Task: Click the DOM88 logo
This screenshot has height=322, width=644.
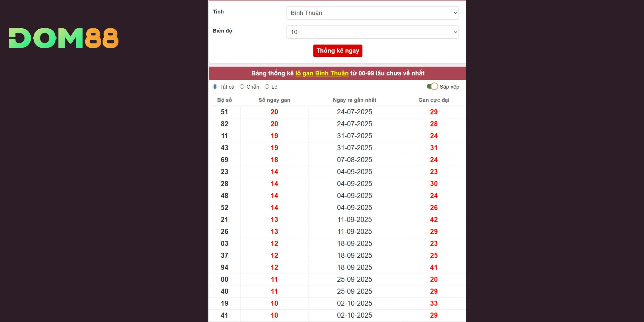Action: point(64,38)
